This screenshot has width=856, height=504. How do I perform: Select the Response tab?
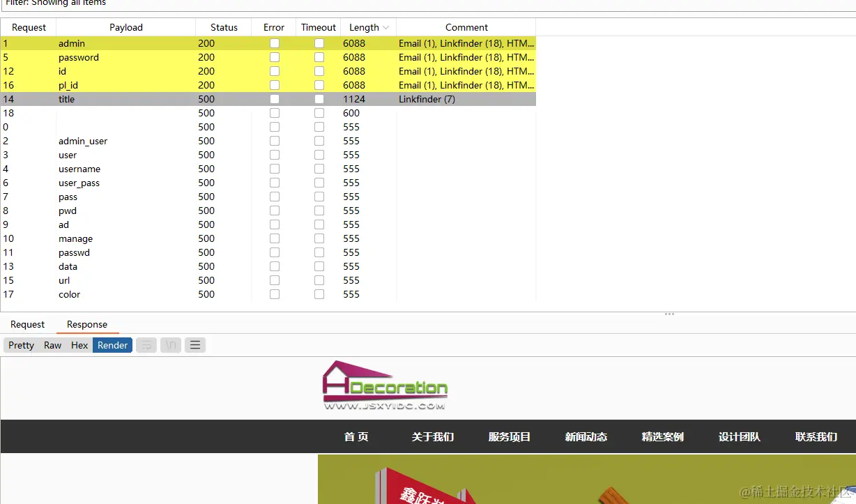click(86, 324)
